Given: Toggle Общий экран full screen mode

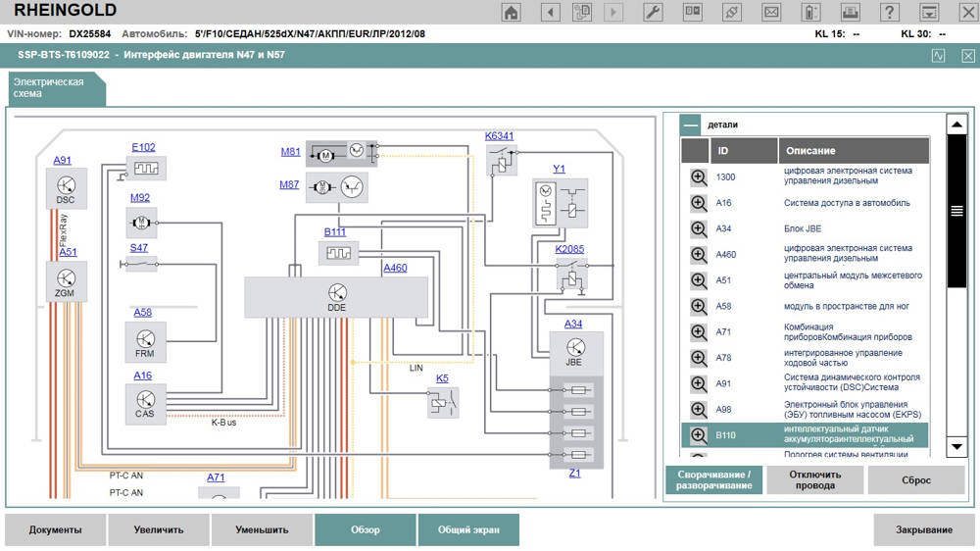Looking at the screenshot, I should click(467, 529).
